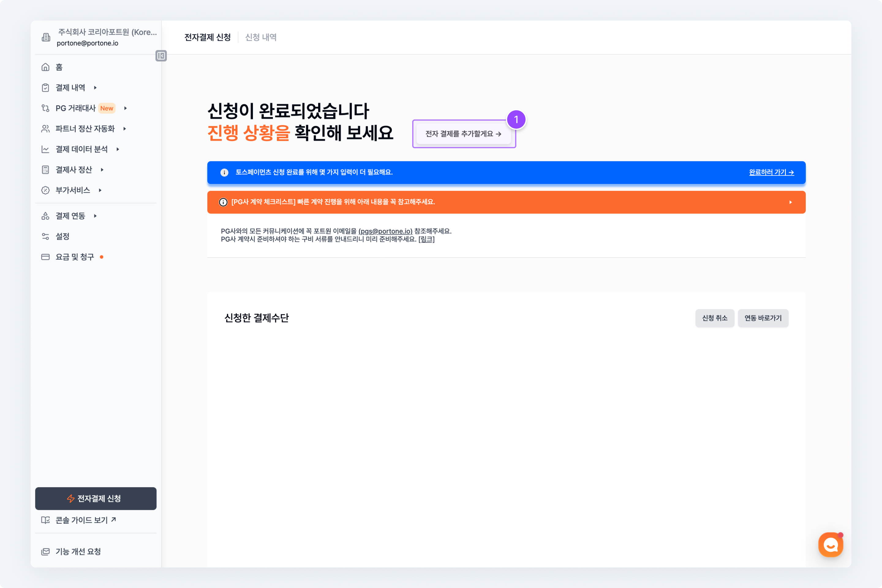
Task: Click the feature request mail icon
Action: tap(45, 552)
